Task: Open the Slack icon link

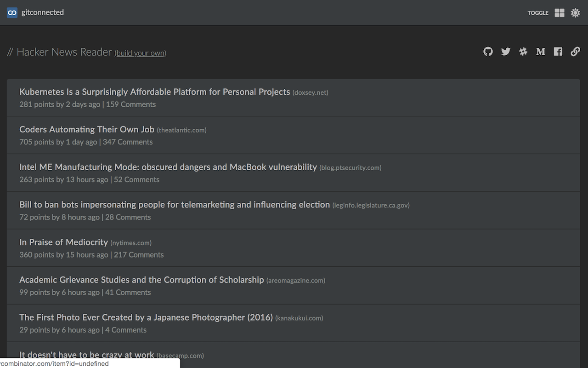Action: (523, 52)
